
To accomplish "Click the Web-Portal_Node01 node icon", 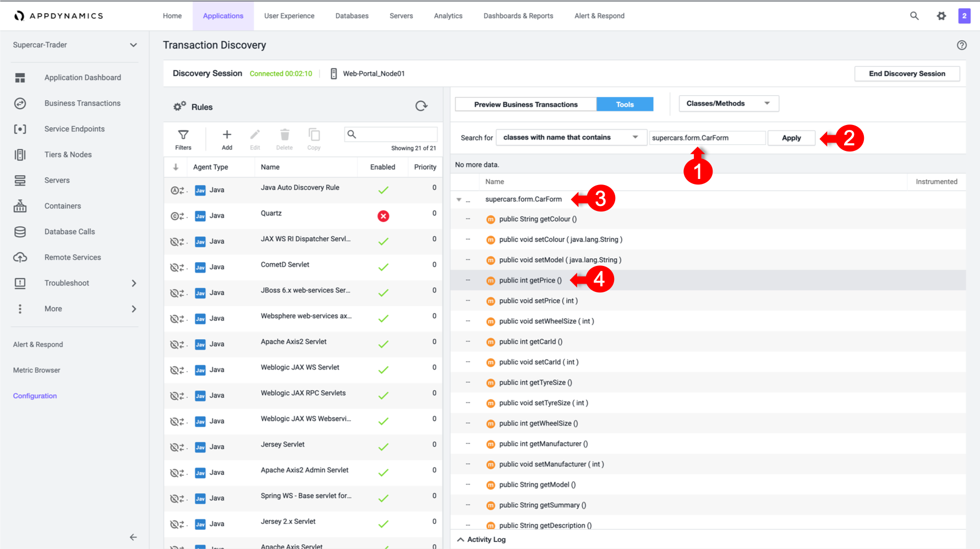I will [333, 74].
